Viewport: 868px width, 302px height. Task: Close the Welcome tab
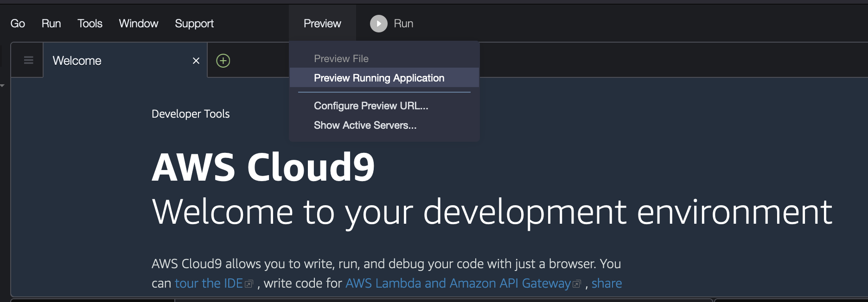point(196,61)
